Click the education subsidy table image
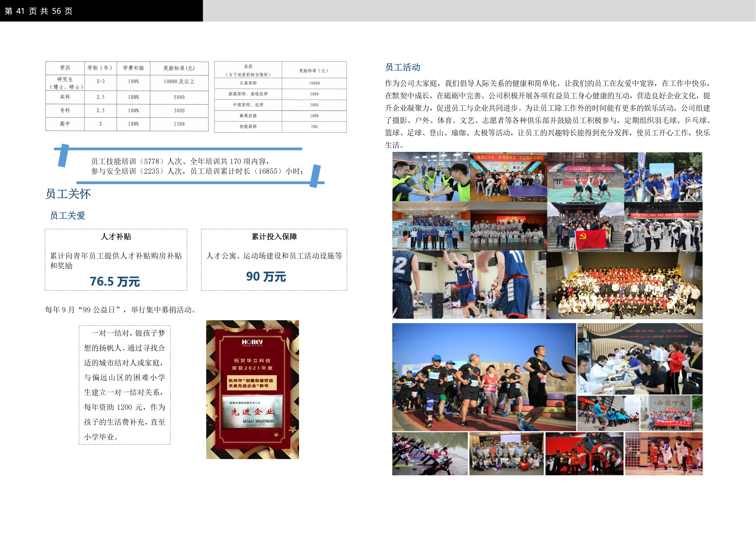The image size is (756, 535). (127, 96)
